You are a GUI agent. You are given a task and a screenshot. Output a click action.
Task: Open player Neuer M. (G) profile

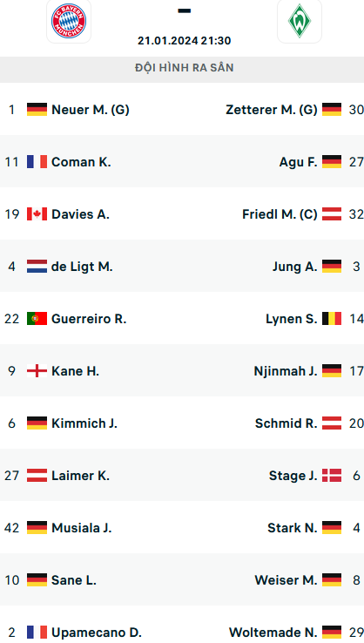(x=91, y=110)
